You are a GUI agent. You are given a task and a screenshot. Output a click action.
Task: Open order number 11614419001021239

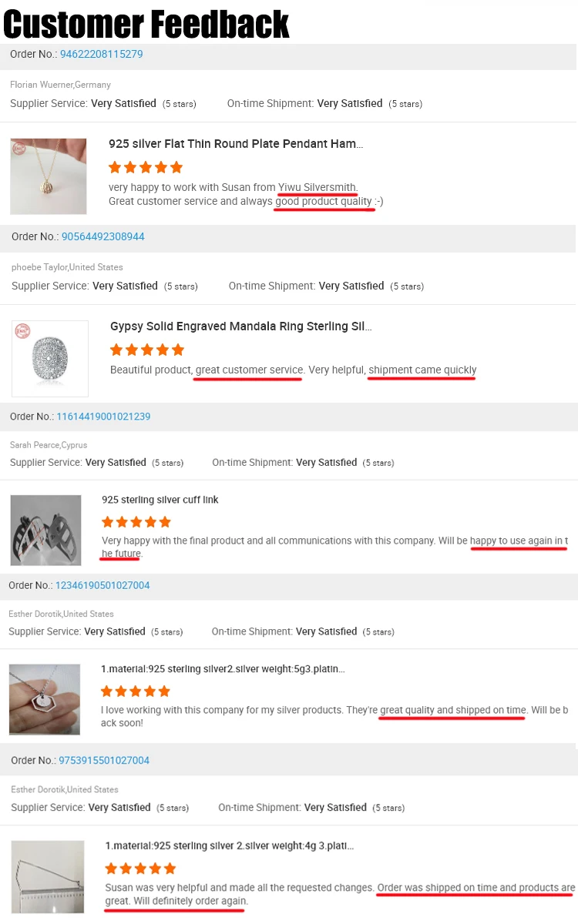(x=103, y=417)
